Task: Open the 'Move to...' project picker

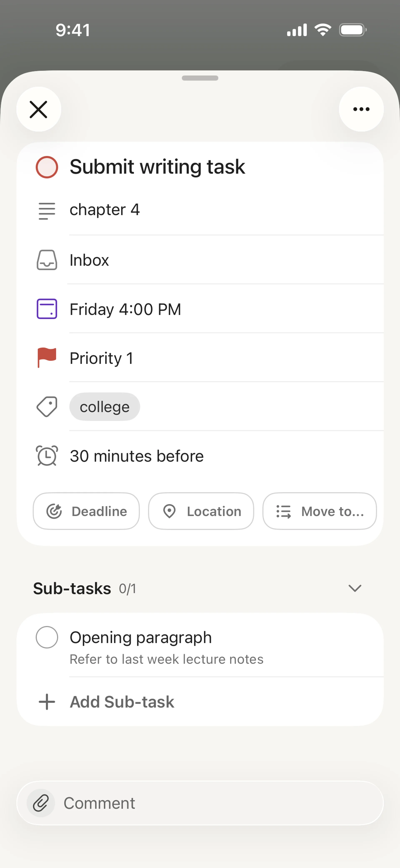Action: [320, 511]
